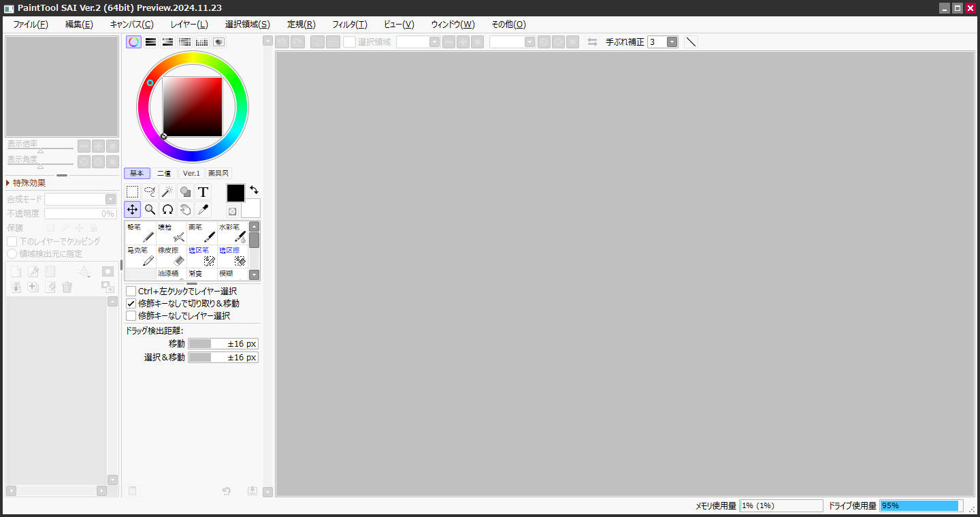Open the キャンバス(C) menu

[x=132, y=25]
